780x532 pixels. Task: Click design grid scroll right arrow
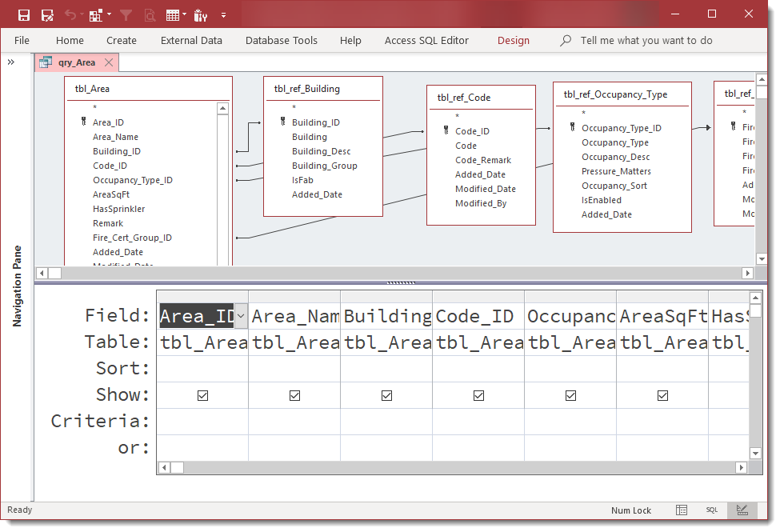[x=741, y=467]
